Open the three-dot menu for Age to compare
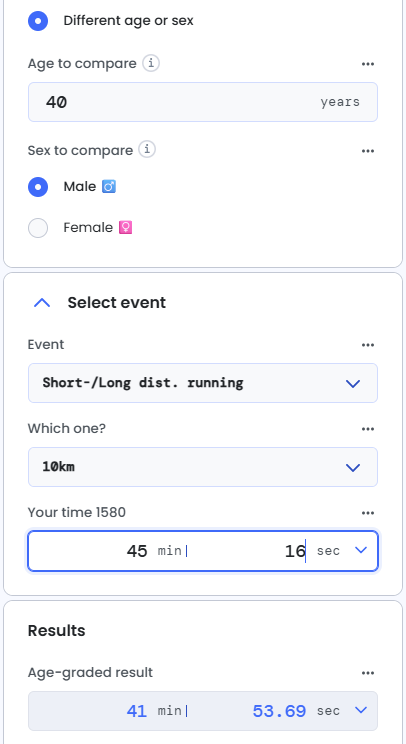This screenshot has width=406, height=744. pos(368,64)
